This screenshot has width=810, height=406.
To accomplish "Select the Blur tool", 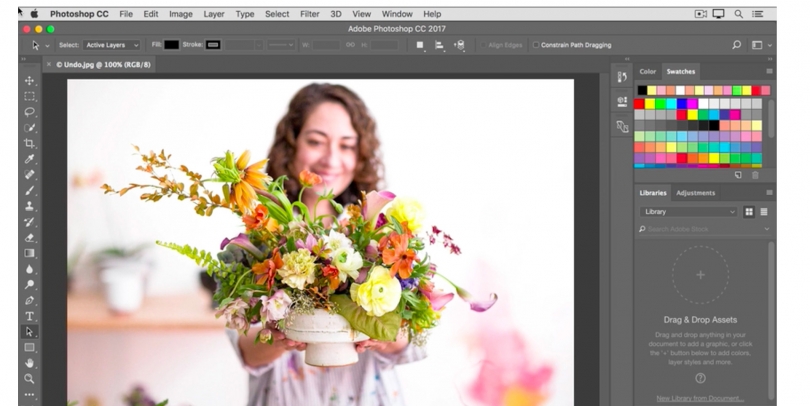I will tap(29, 269).
